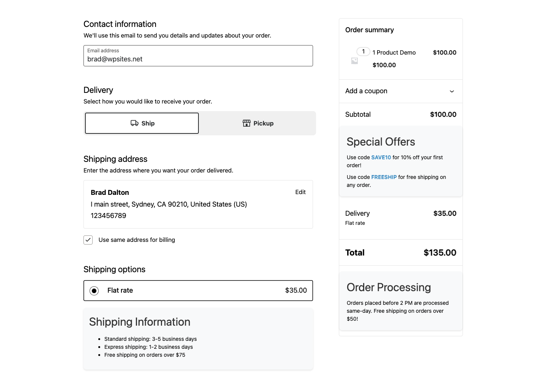Click the SAVE10 coupon code link
This screenshot has width=546, height=392.
(x=381, y=157)
